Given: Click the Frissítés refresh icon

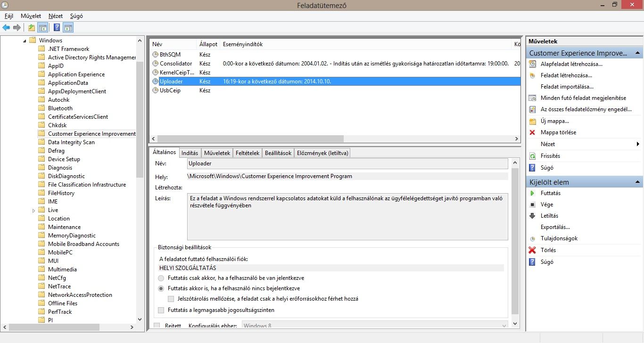Looking at the screenshot, I should tap(533, 156).
